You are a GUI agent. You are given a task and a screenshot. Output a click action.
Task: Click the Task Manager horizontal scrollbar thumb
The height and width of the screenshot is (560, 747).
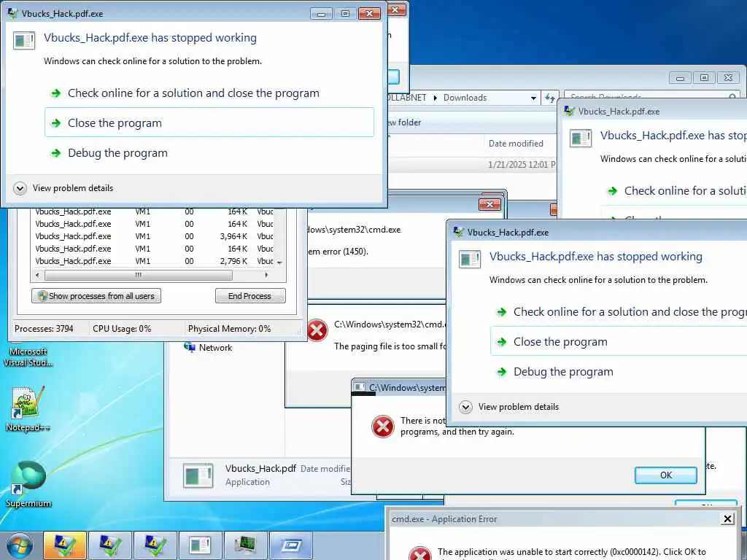138,275
